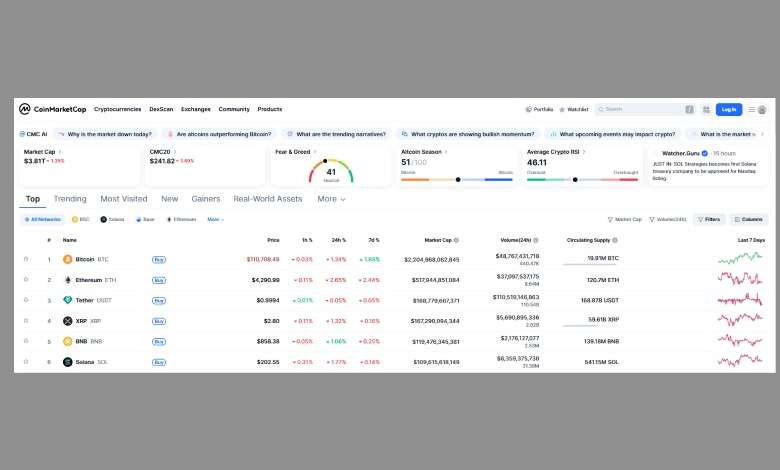Click the Ethereum coin icon
This screenshot has width=780, height=470.
68,280
